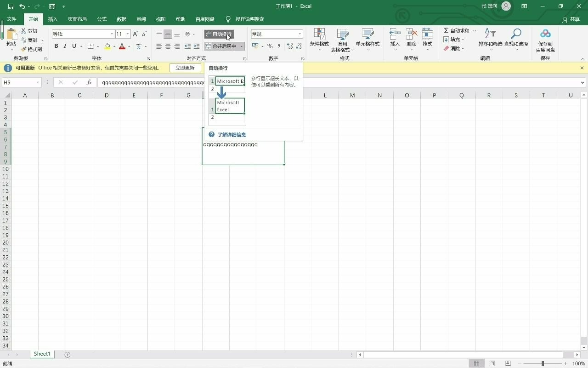Open the font name dropdown (等线)
This screenshot has width=588, height=368.
[112, 34]
